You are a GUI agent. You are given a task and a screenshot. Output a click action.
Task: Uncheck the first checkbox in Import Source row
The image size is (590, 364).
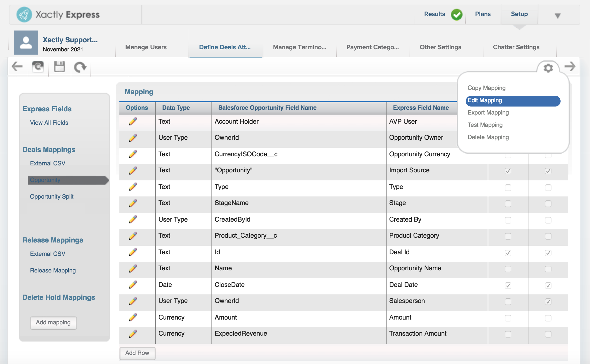point(508,171)
